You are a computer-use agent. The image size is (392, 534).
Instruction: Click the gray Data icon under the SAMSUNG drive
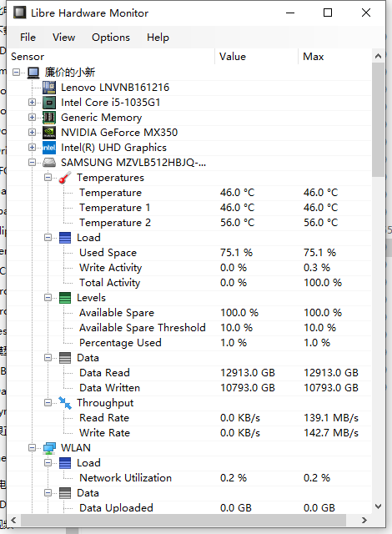pyautogui.click(x=65, y=358)
